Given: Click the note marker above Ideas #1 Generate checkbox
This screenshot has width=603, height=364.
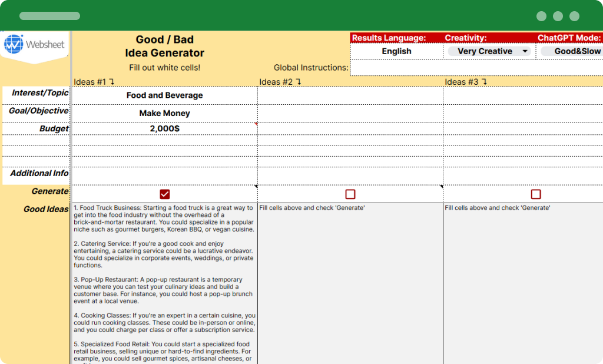Looking at the screenshot, I should 256,185.
